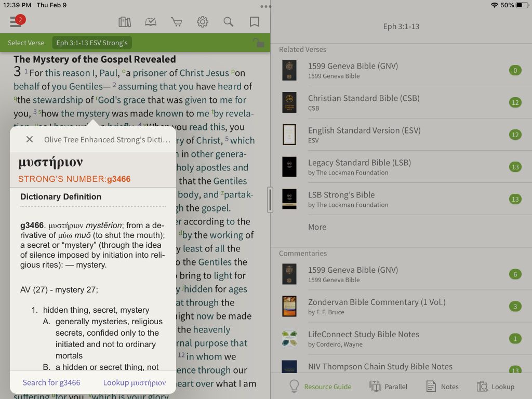Open Zondervan Bible Commentary (1 Vol.)
This screenshot has height=399, width=532.
tap(402, 307)
